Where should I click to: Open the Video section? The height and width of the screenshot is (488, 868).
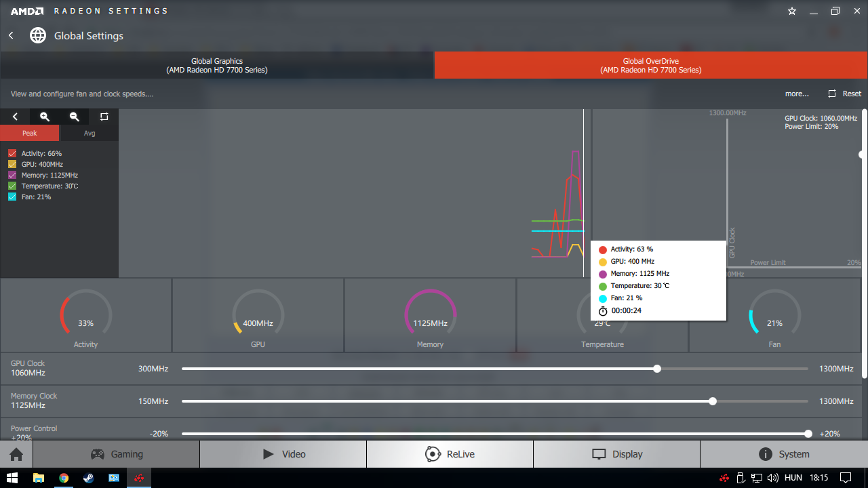click(283, 454)
